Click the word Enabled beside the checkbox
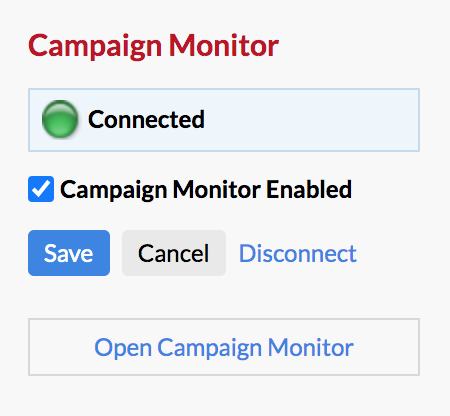 [309, 189]
